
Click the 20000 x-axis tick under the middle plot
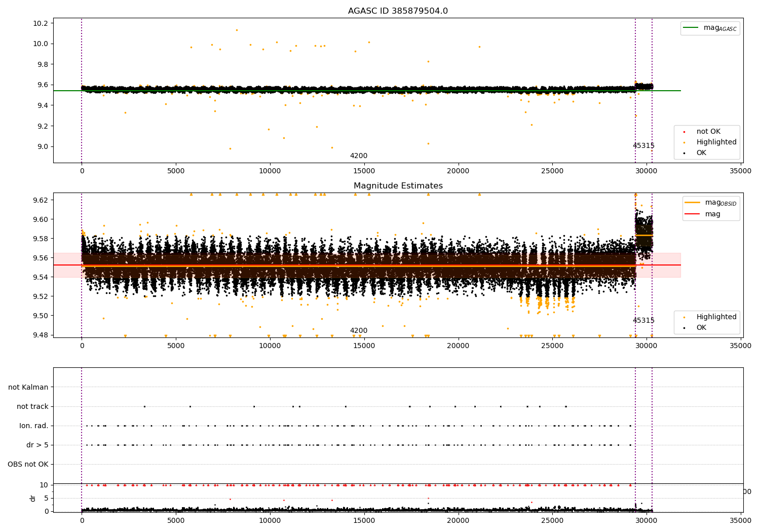point(458,346)
